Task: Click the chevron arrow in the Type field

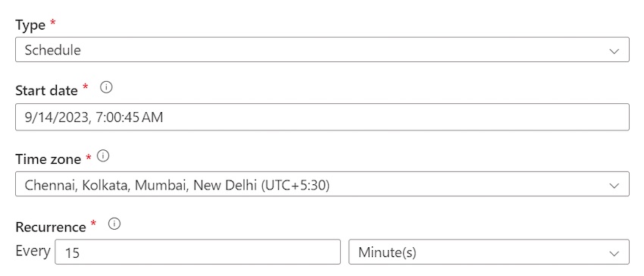Action: (x=614, y=51)
